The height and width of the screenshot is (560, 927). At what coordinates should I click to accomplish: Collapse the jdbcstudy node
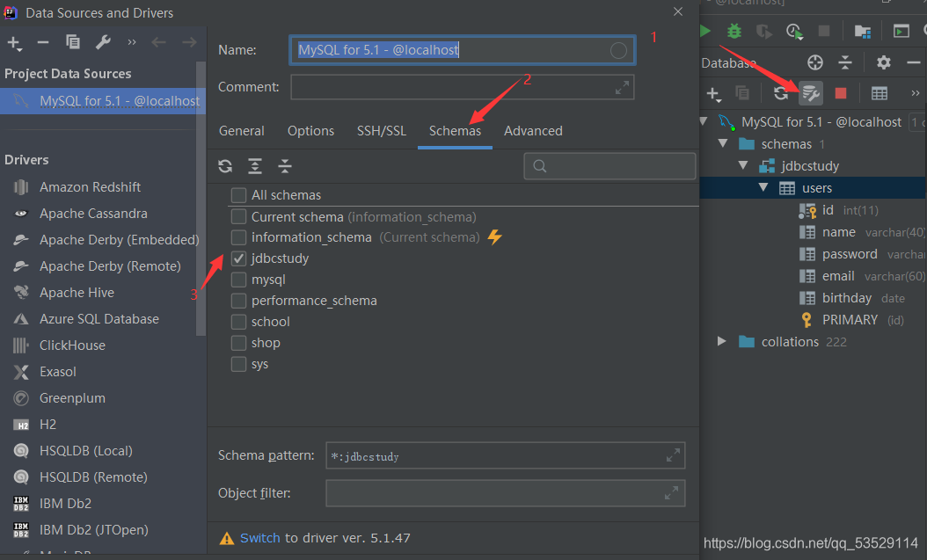tap(743, 165)
